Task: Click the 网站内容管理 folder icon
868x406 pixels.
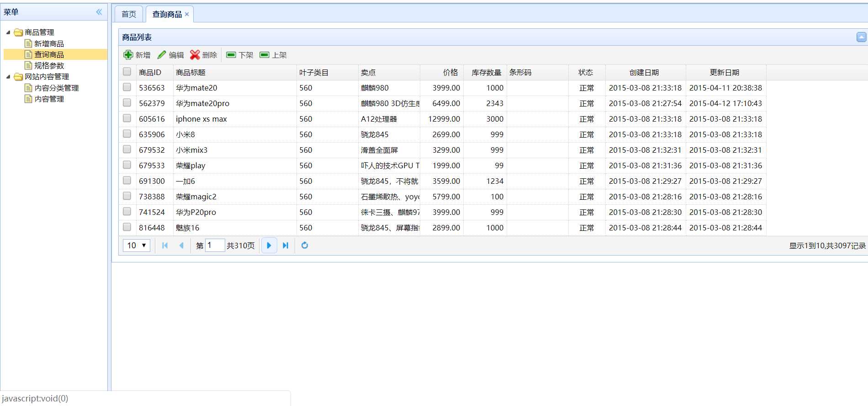Action: point(18,77)
